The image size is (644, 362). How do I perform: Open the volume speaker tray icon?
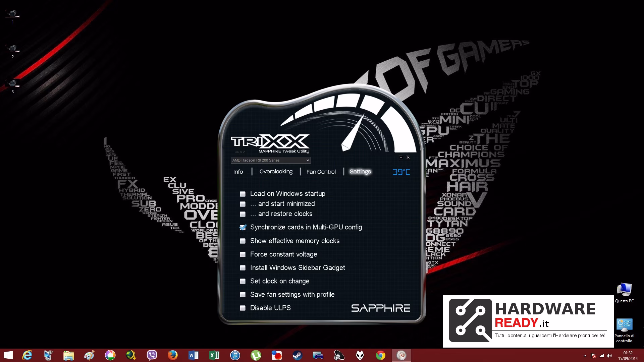pyautogui.click(x=609, y=356)
